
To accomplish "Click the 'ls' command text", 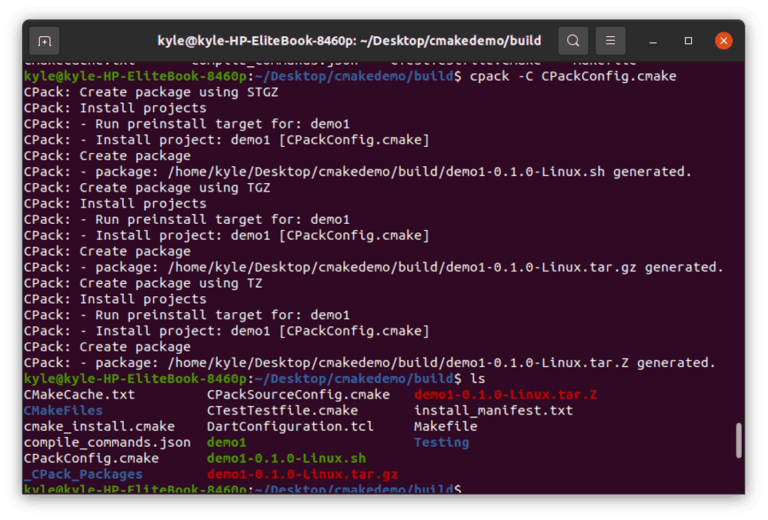I will coord(478,378).
